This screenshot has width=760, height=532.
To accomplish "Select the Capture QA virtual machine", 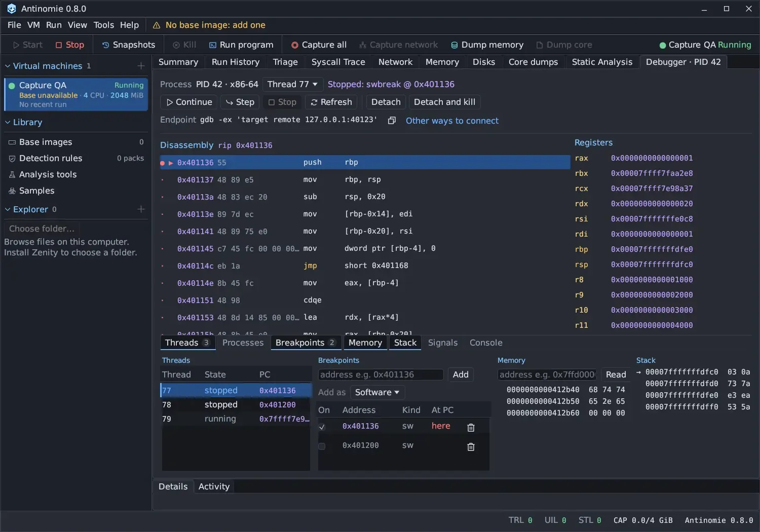I will point(76,95).
